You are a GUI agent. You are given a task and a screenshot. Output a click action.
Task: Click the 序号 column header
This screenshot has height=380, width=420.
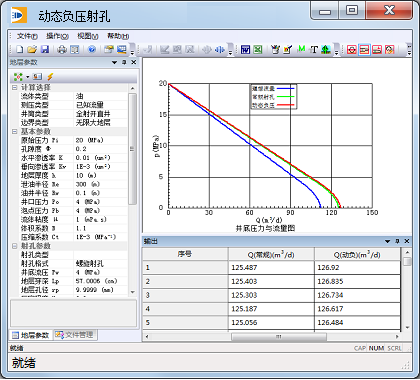[x=185, y=254]
